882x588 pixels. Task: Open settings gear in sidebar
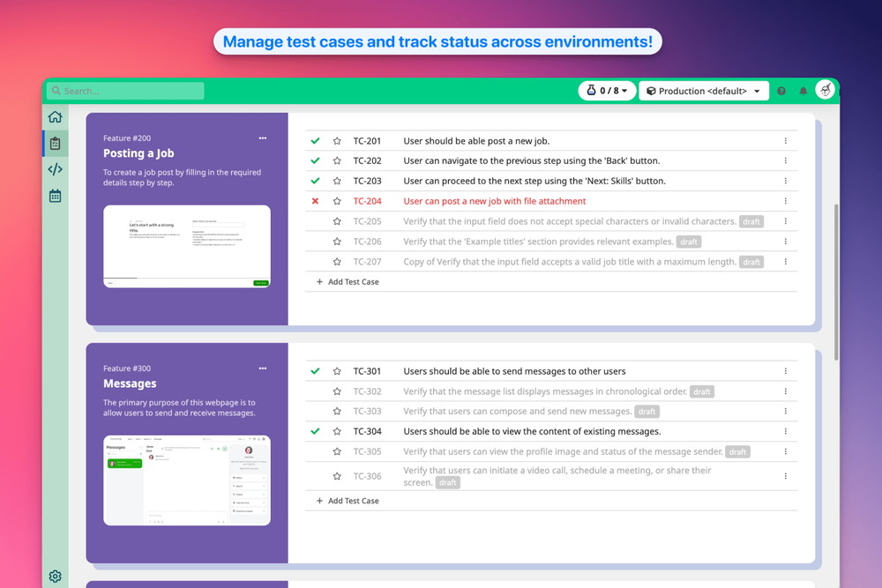point(55,577)
